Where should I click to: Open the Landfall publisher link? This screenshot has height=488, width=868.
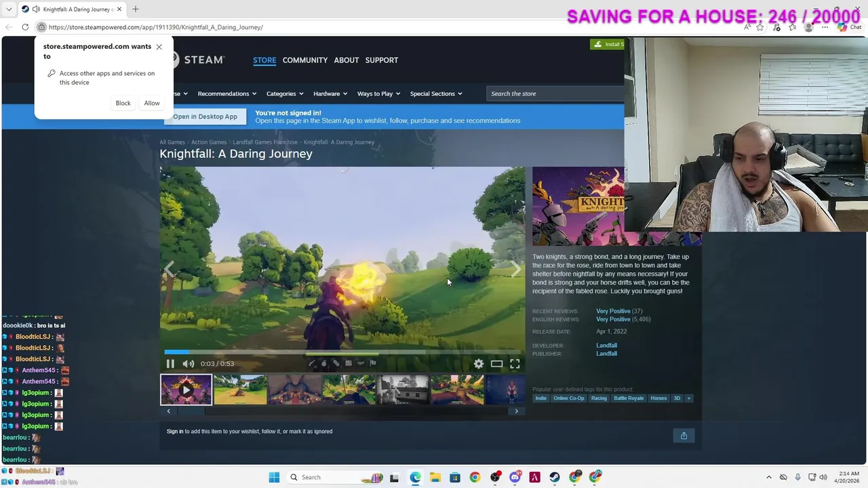(606, 354)
